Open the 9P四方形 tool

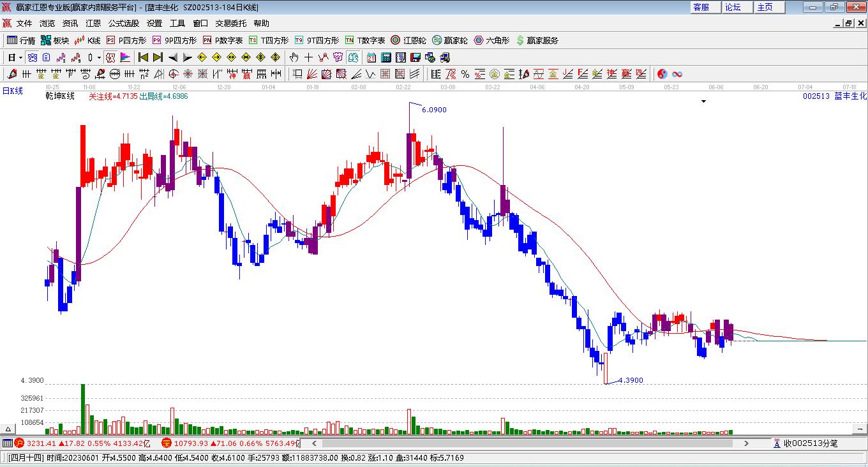pyautogui.click(x=174, y=40)
